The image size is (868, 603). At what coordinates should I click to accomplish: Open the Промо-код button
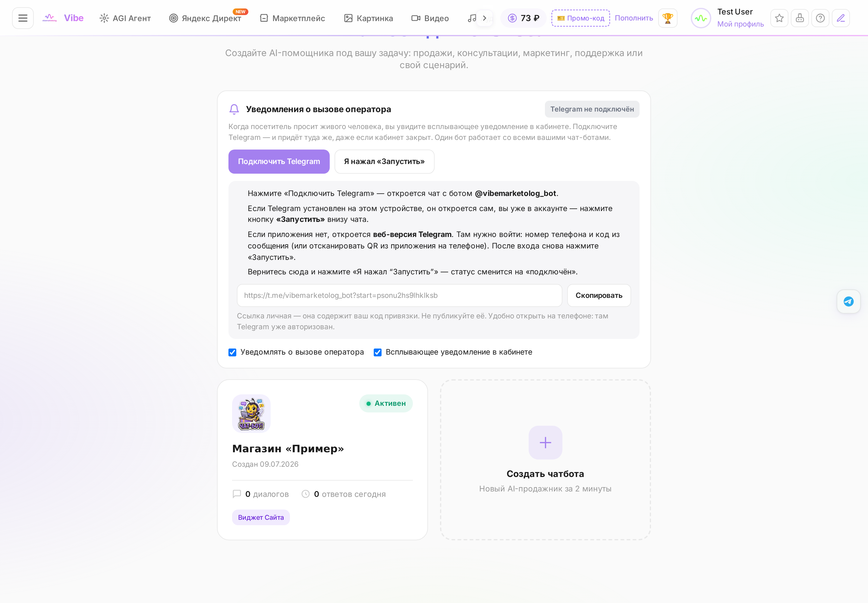click(x=580, y=18)
